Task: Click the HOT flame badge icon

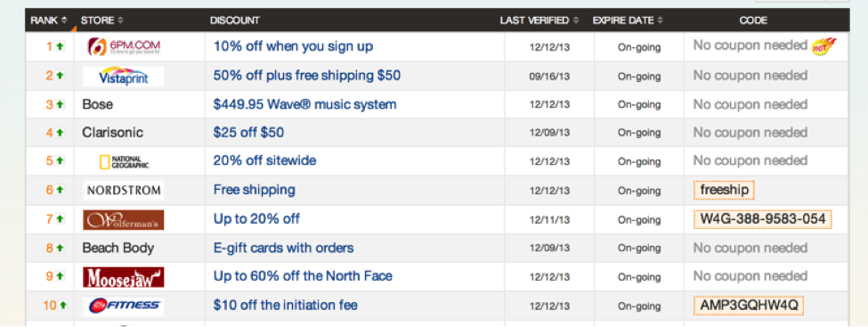Action: coord(823,46)
